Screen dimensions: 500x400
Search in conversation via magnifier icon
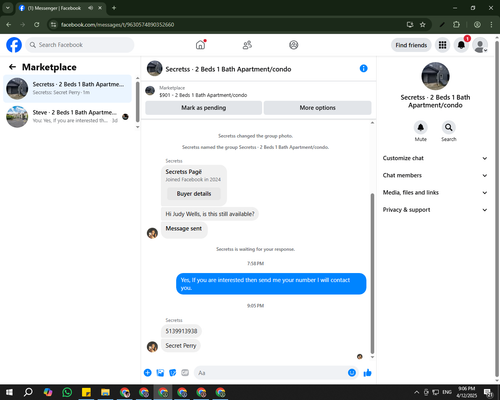coord(449,127)
